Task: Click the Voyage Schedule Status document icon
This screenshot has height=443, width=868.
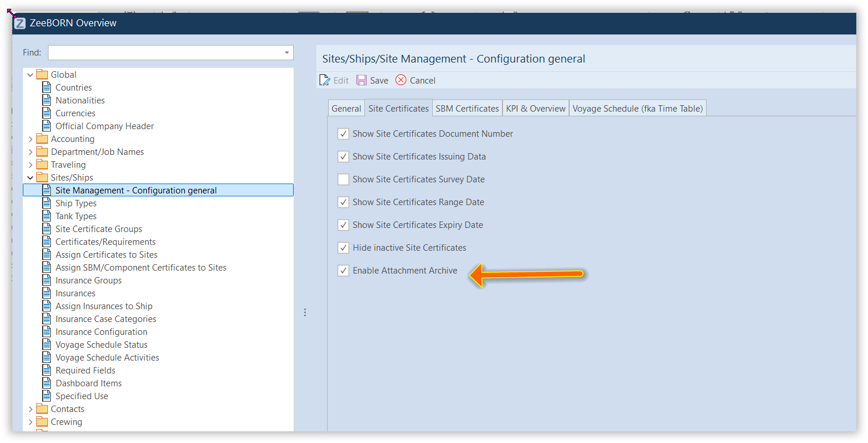Action: pos(47,345)
